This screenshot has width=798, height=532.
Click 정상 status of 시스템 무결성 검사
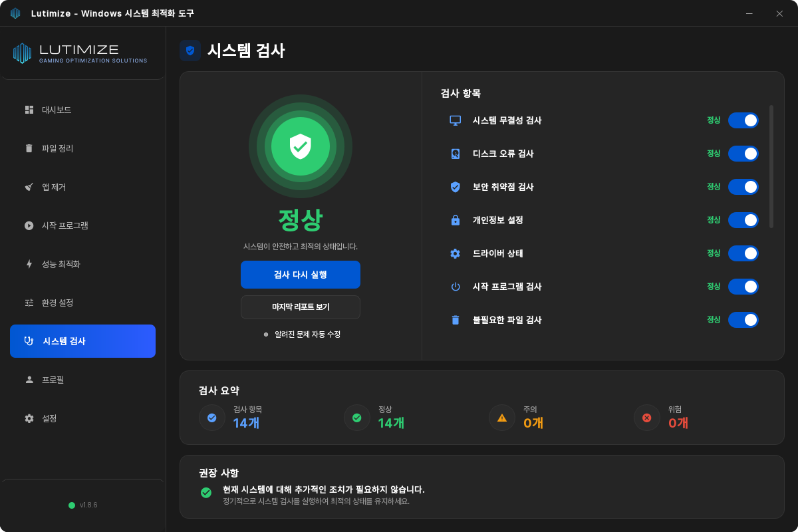714,120
